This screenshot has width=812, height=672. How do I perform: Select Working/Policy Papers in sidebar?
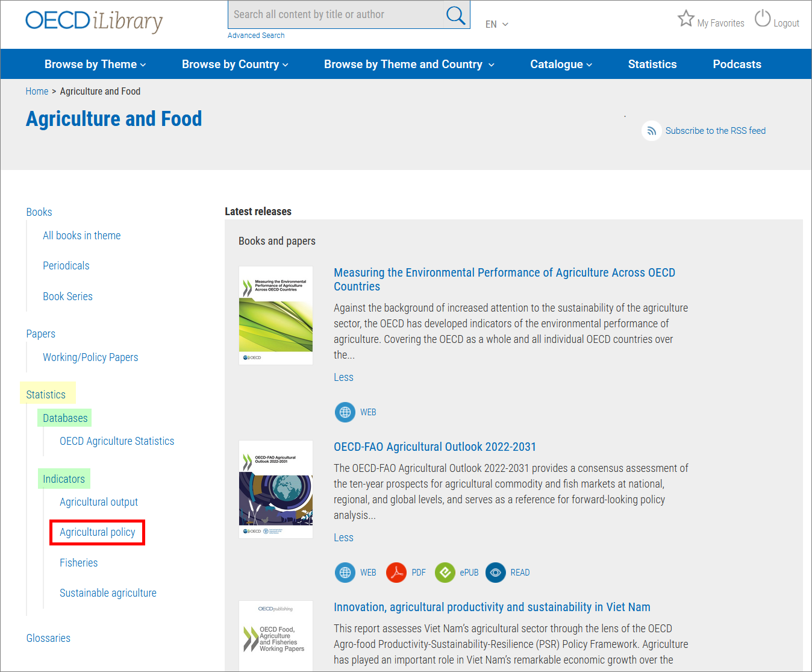click(90, 357)
